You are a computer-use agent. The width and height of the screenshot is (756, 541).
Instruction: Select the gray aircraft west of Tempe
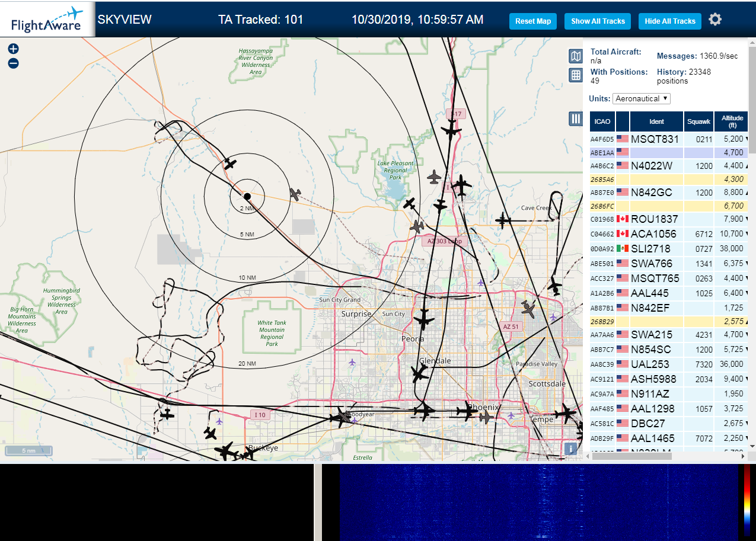pos(486,417)
